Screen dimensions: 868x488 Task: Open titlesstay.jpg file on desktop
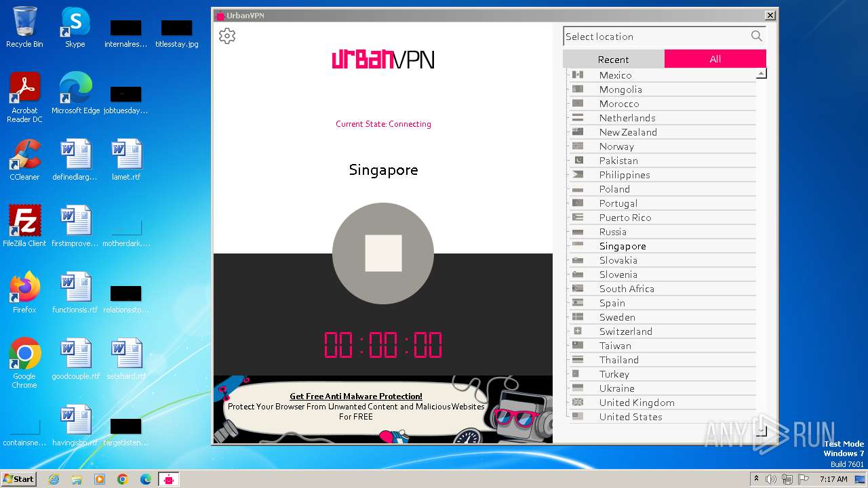pyautogui.click(x=177, y=33)
